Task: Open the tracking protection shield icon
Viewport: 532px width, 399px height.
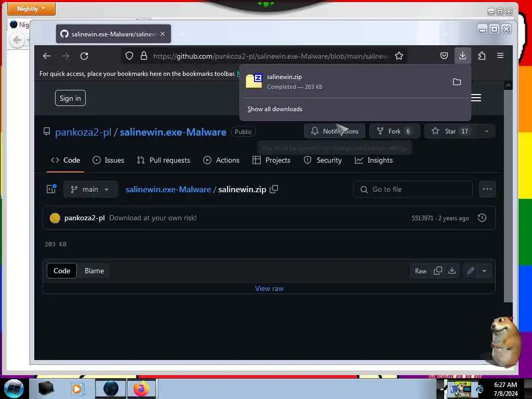Action: pyautogui.click(x=129, y=56)
